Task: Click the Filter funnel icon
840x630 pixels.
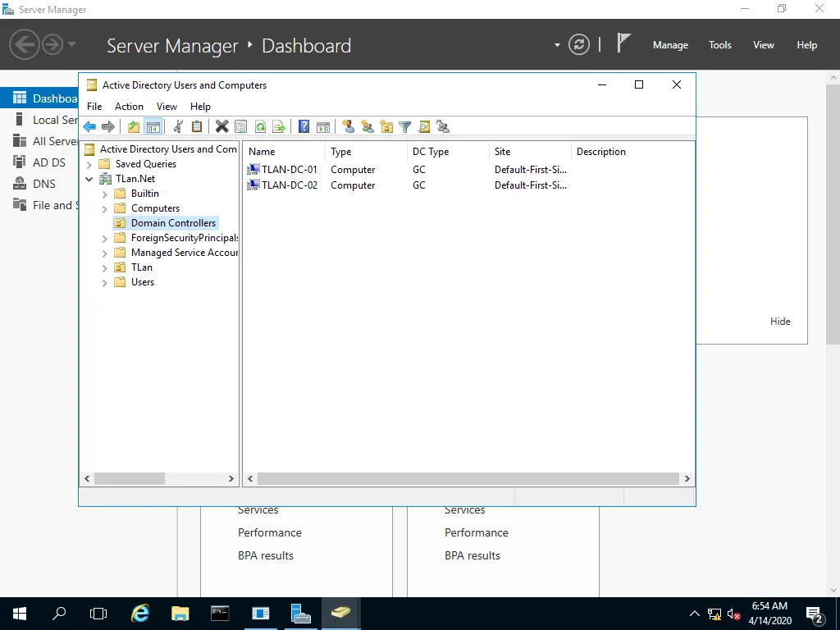Action: (x=405, y=127)
